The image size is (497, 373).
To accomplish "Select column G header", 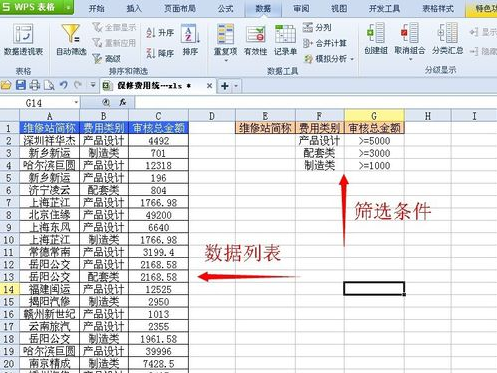I will point(374,116).
